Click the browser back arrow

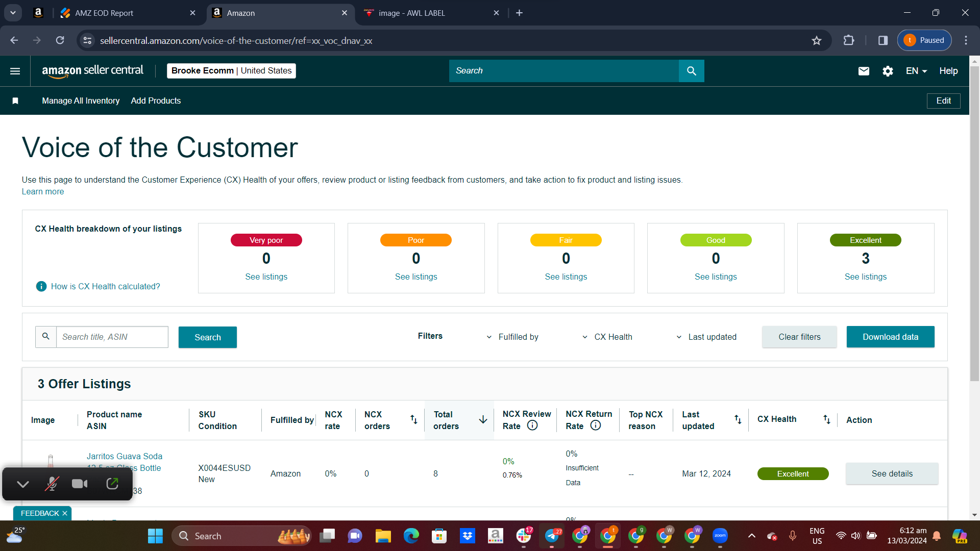click(x=14, y=40)
